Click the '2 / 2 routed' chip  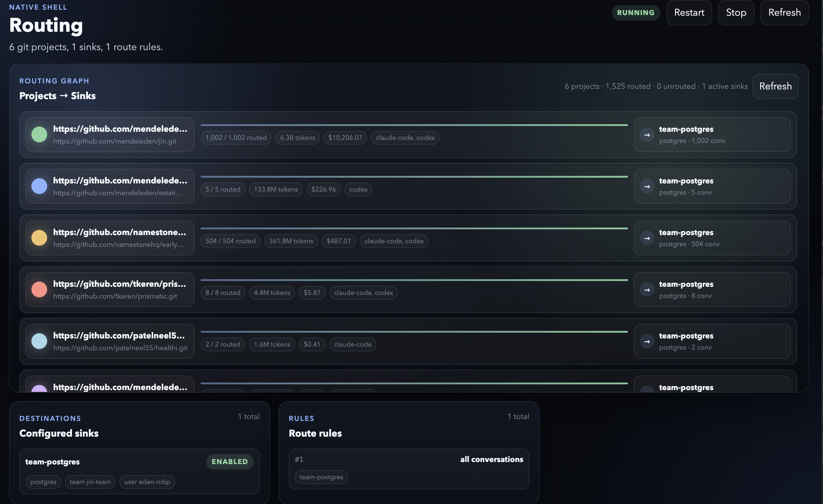tap(223, 344)
